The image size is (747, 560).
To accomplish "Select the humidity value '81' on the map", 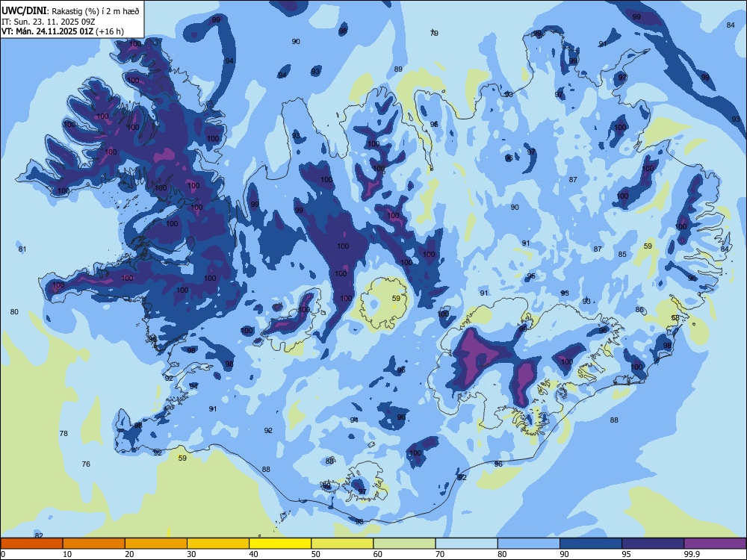I will click(22, 249).
